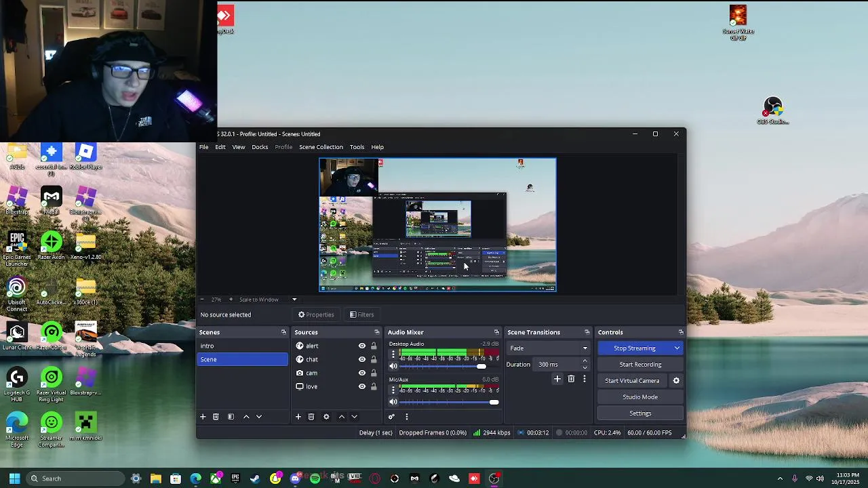Mute Mic/Aux with its speaker icon

click(x=393, y=402)
